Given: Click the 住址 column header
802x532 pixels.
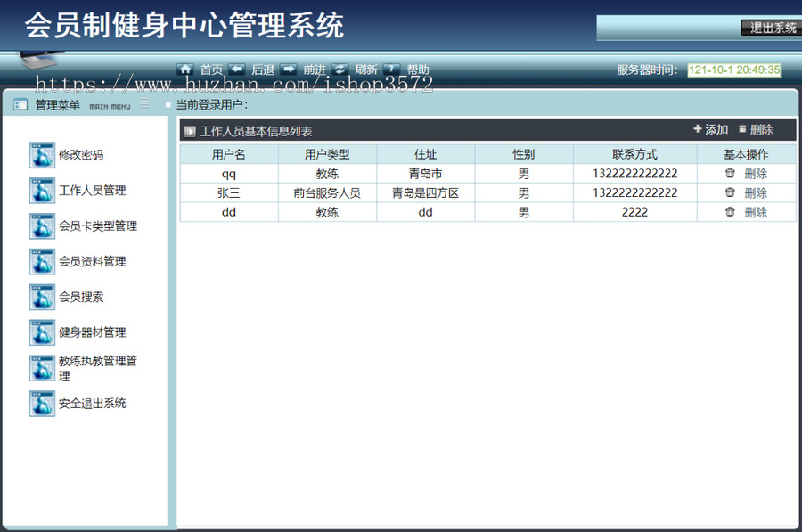Looking at the screenshot, I should click(x=426, y=154).
